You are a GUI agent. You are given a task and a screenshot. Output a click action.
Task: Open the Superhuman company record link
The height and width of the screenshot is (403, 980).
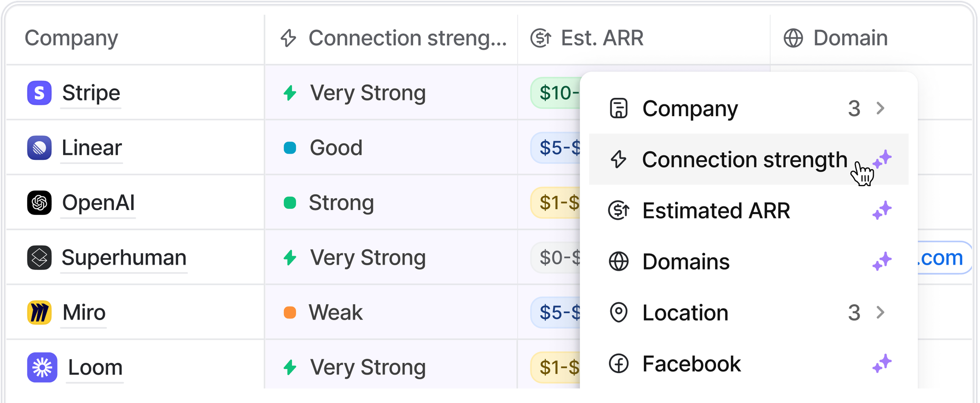(124, 258)
